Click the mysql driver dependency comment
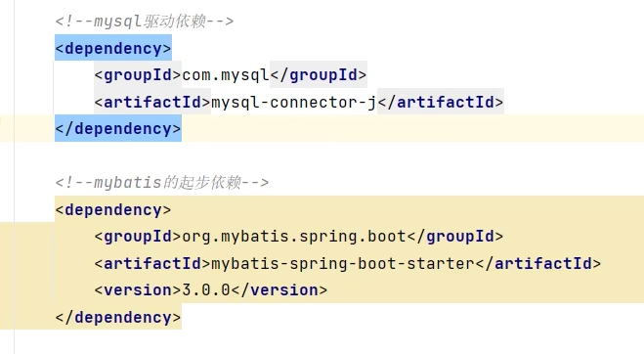The width and height of the screenshot is (644, 354). 145,21
